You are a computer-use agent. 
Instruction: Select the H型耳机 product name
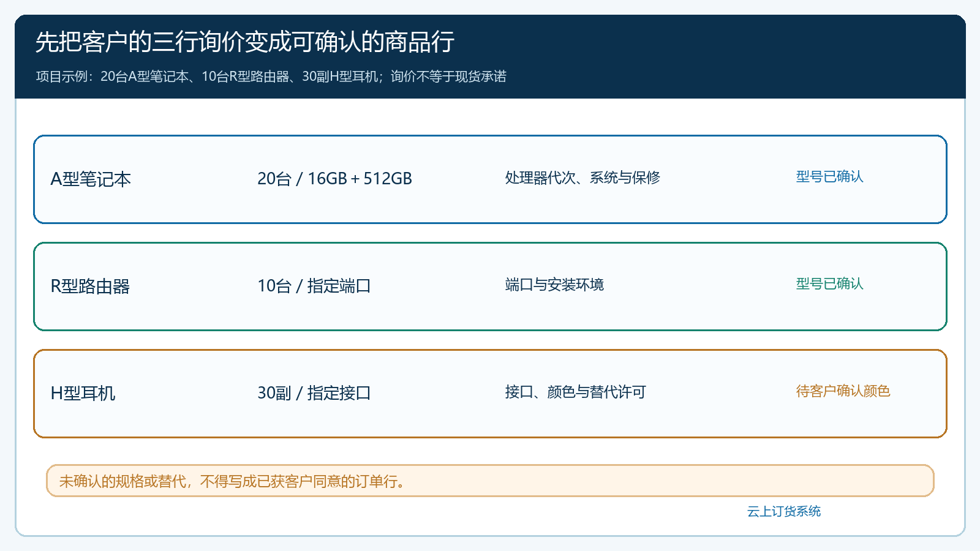pyautogui.click(x=83, y=394)
